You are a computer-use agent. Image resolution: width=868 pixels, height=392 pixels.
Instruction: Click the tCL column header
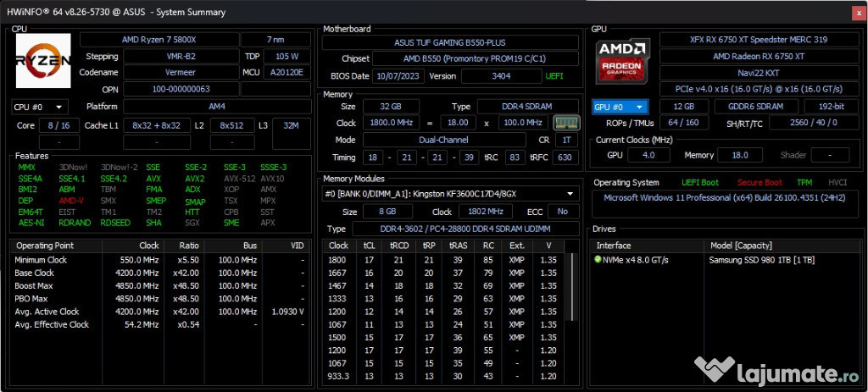369,246
